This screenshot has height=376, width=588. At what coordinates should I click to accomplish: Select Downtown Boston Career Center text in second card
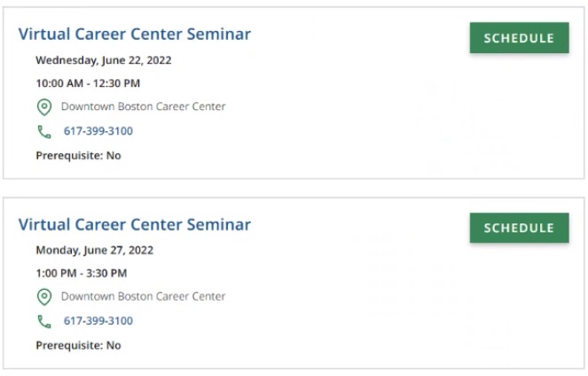click(x=143, y=296)
